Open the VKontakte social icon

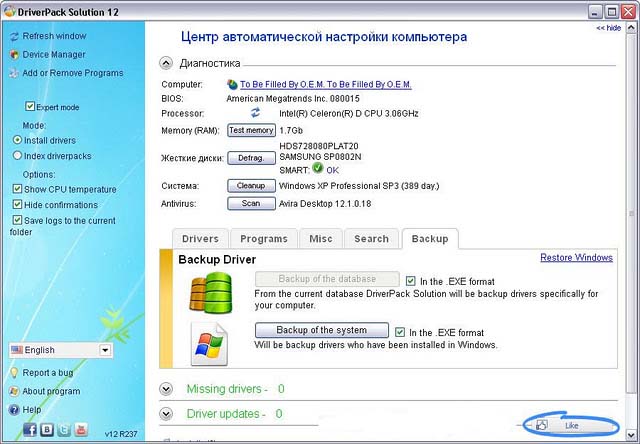coord(47,429)
